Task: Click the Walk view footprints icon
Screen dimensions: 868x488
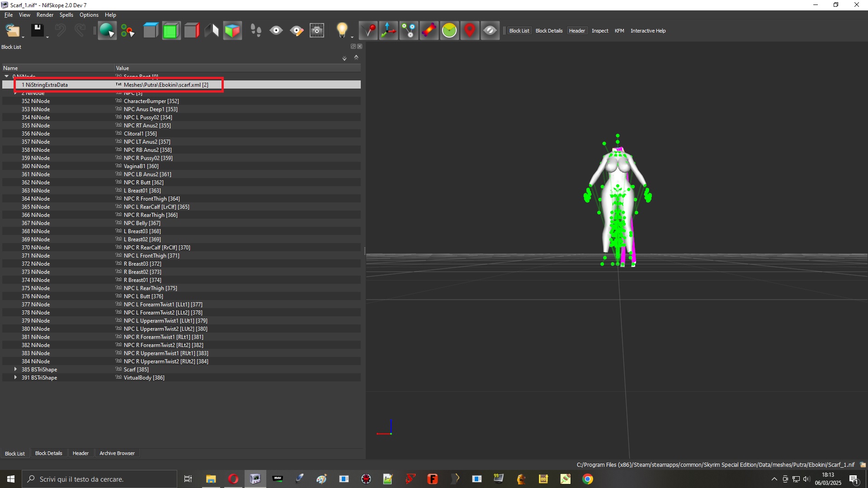Action: [256, 31]
